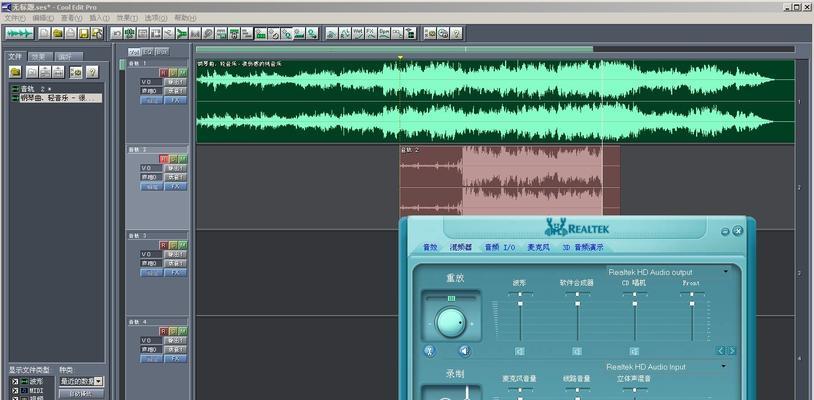This screenshot has height=400, width=814.
Task: Open the View menu (查看)
Action: 71,18
